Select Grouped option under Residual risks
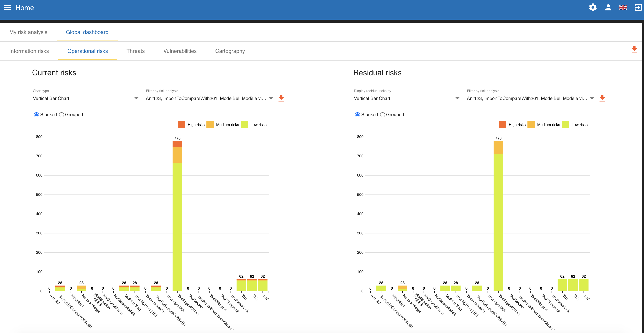 (x=383, y=115)
